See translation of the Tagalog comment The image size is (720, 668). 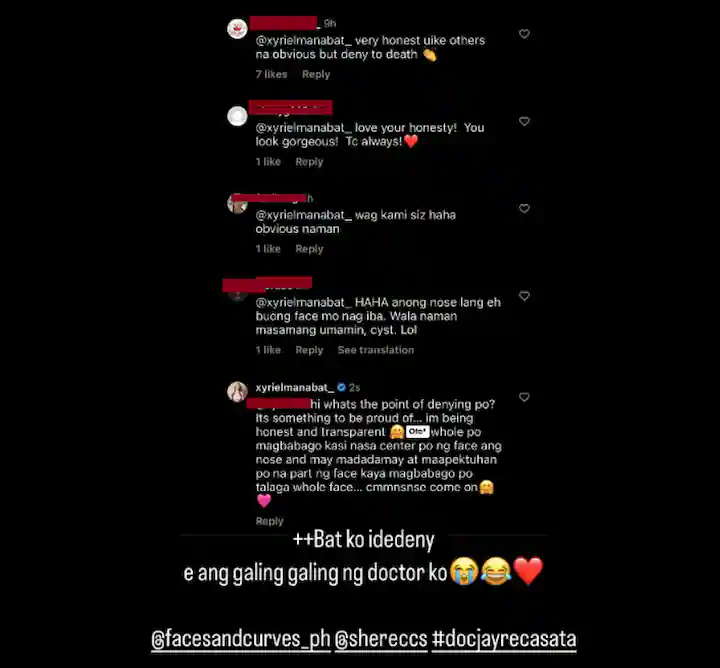click(376, 350)
